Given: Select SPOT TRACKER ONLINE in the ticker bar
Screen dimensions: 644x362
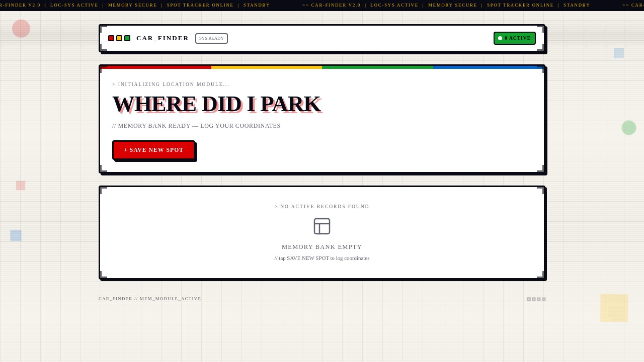Looking at the screenshot, I should click(200, 5).
